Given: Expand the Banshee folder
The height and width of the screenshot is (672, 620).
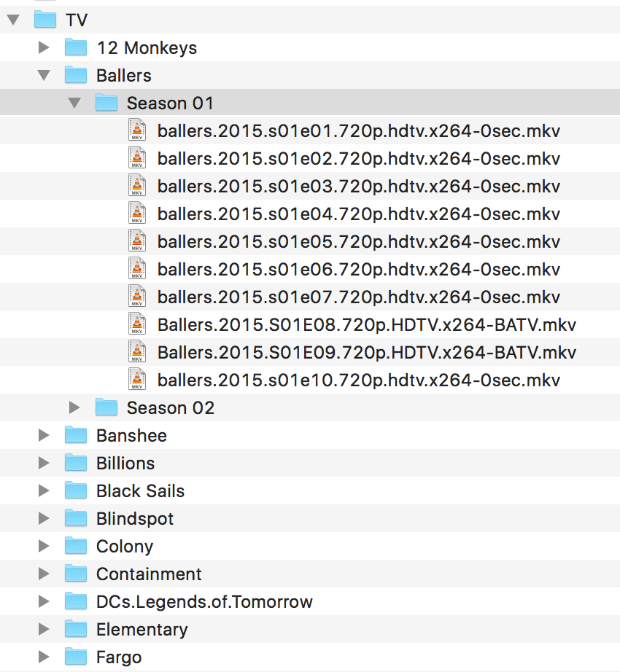Looking at the screenshot, I should tap(44, 436).
